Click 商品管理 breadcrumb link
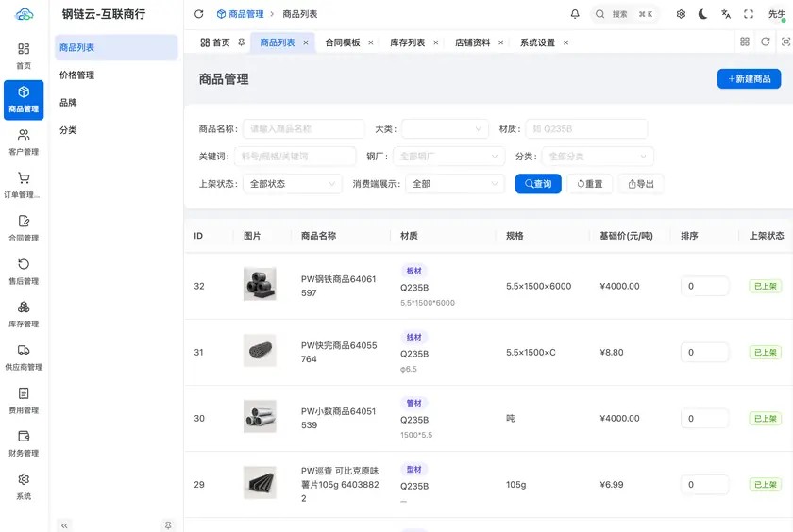 (x=240, y=14)
